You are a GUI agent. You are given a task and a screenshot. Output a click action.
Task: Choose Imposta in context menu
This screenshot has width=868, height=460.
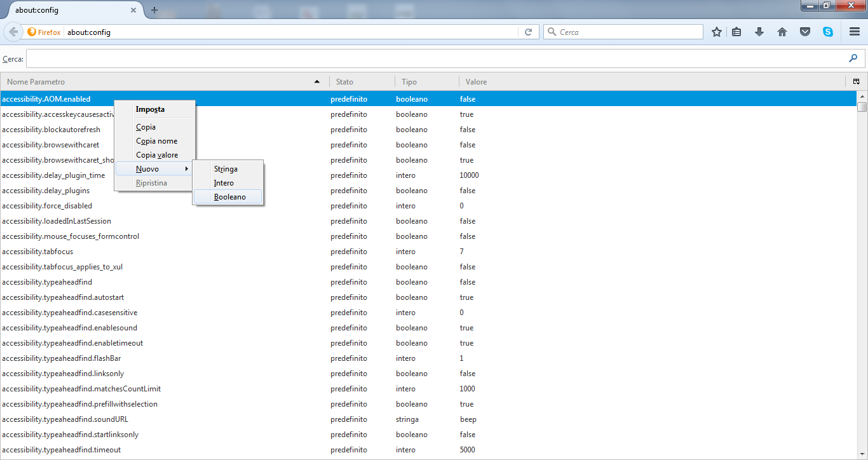[154, 109]
